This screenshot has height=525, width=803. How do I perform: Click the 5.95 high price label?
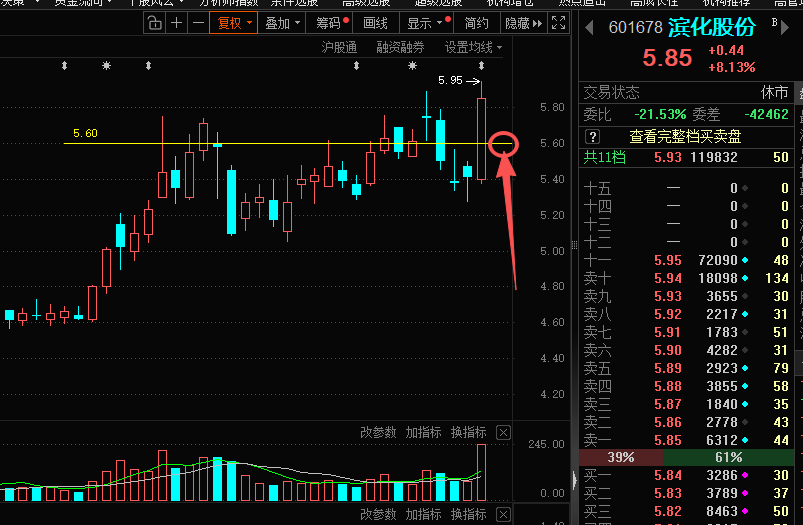tap(450, 80)
